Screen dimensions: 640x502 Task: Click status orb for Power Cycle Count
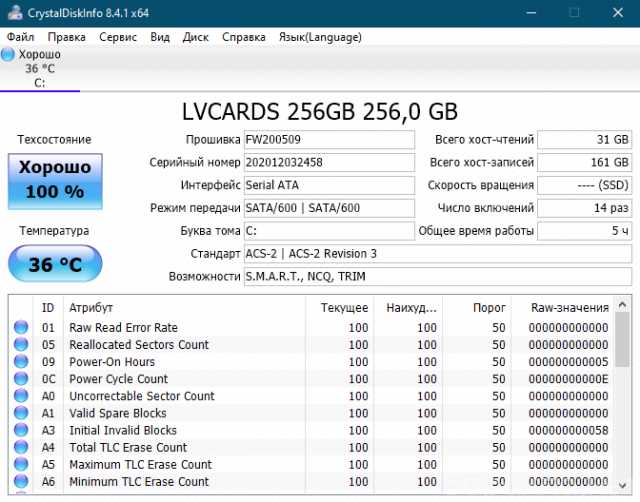coord(21,379)
